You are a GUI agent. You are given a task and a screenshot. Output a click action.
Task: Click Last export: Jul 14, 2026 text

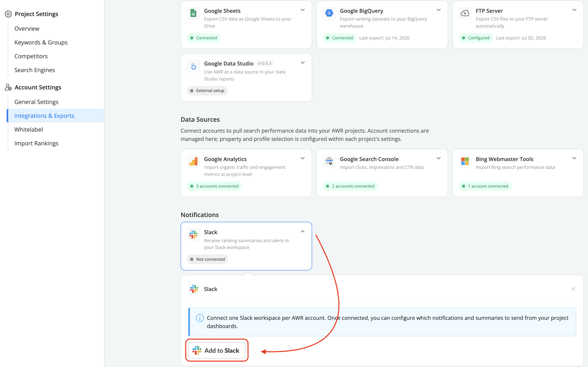click(384, 38)
